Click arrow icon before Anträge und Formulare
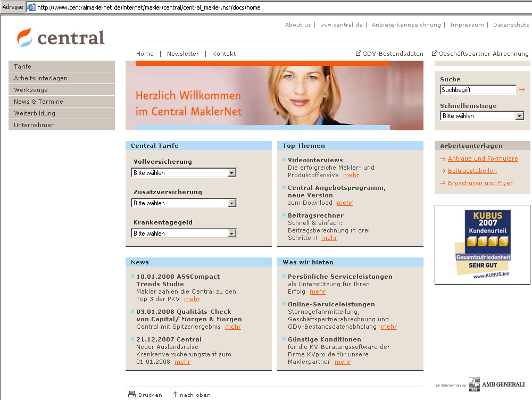 click(x=443, y=159)
